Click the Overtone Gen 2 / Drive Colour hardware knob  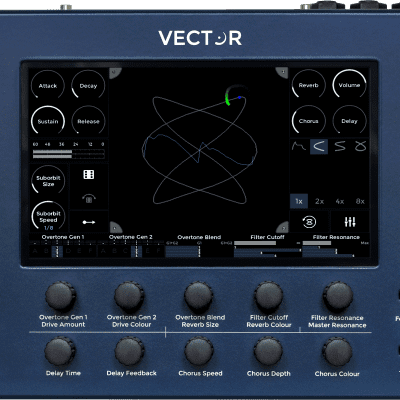point(129,296)
